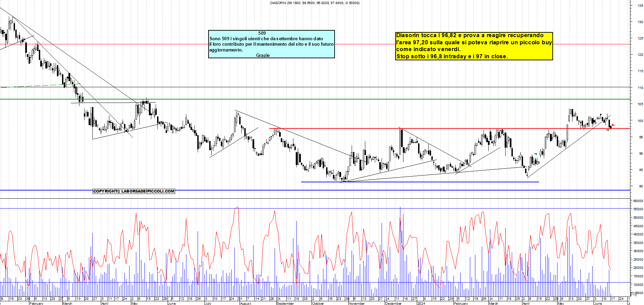This screenshot has height=305, width=644.
Task: Click price axis label 115
Action: [x=640, y=71]
